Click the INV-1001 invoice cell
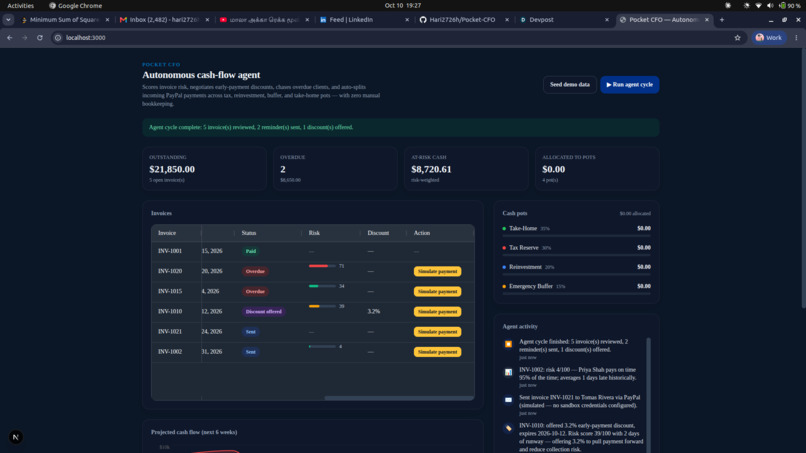The width and height of the screenshot is (806, 453). [x=170, y=251]
